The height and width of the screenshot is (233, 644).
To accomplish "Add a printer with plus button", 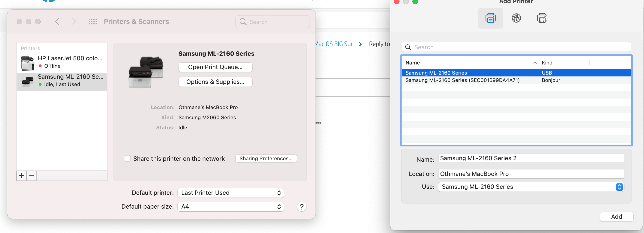I will 21,176.
